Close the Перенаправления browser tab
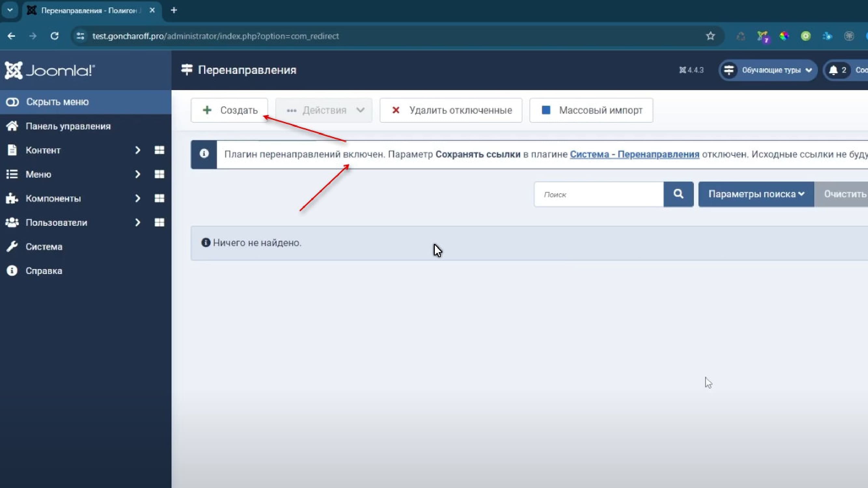This screenshot has width=868, height=488. (152, 10)
